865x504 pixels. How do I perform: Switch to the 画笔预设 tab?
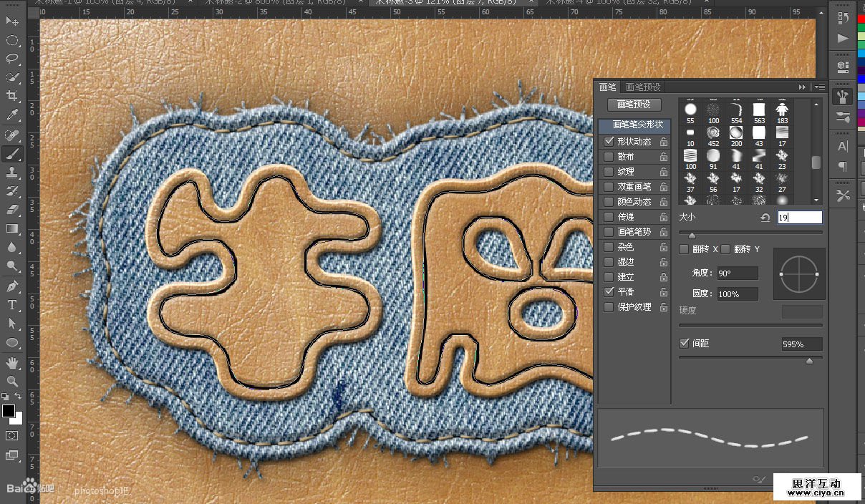click(643, 87)
